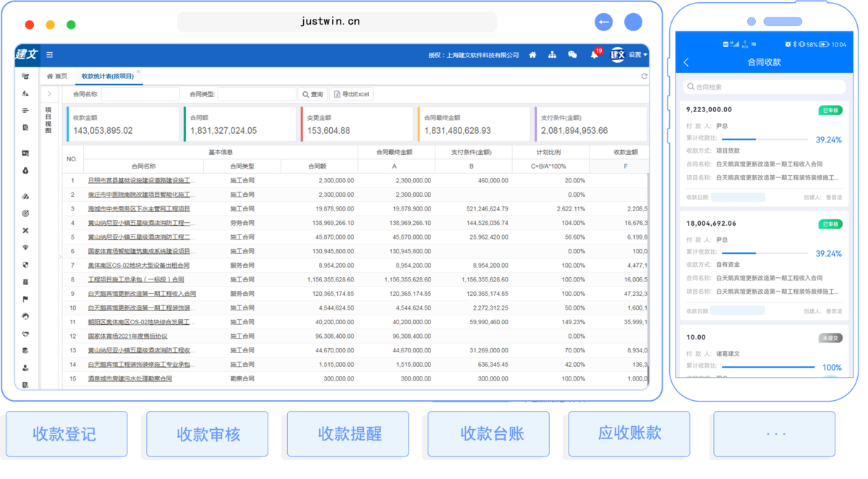The width and height of the screenshot is (868, 479).
Task: Click the 建文 logo in the header
Action: 26,54
